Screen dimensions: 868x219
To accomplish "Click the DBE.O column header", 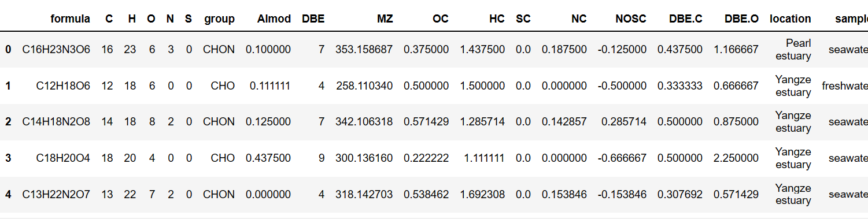I will click(x=741, y=18).
